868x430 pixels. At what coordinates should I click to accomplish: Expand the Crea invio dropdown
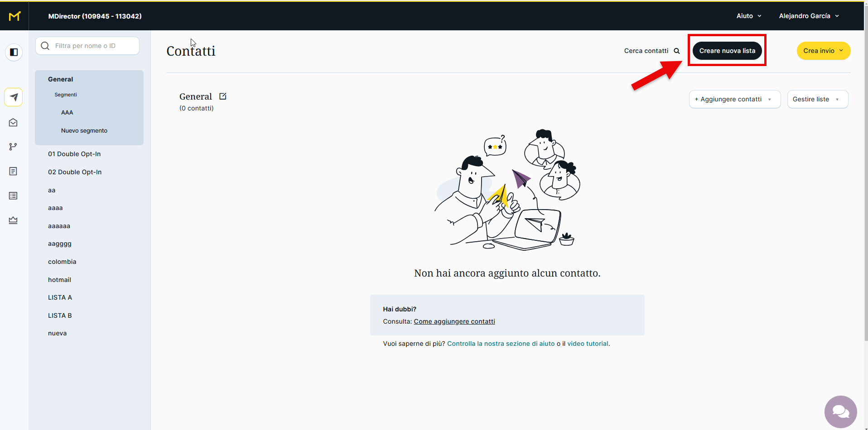pyautogui.click(x=823, y=51)
